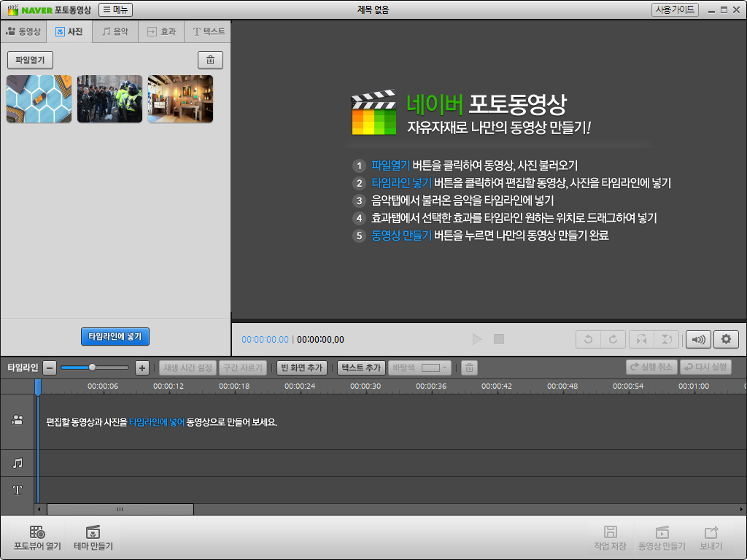Click 다시 실행 redo button
This screenshot has height=560, width=747.
[705, 367]
